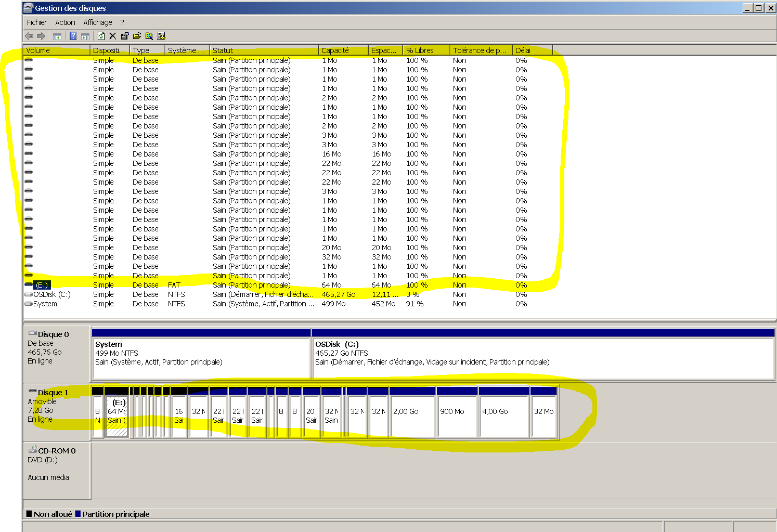Open Properties via the toolbar icon
777x532 pixels.
(125, 36)
